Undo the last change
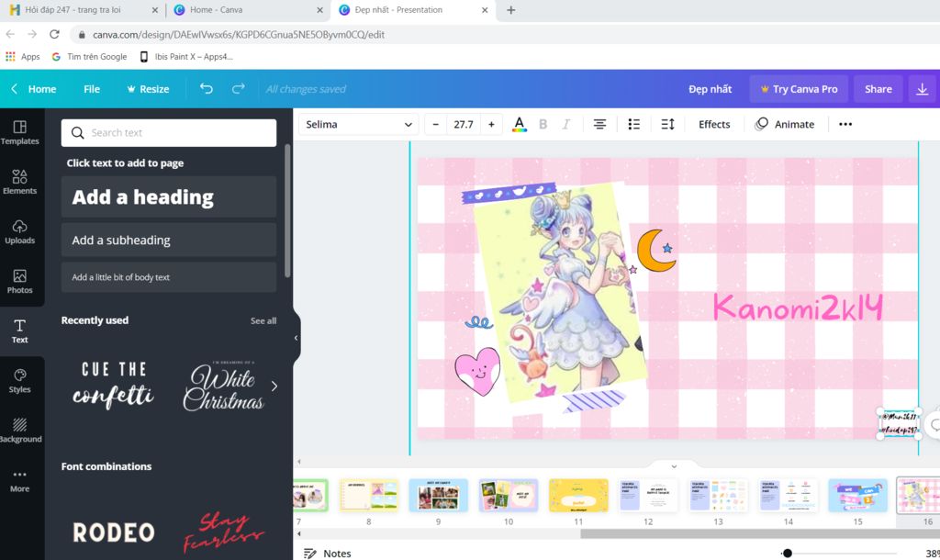Viewport: 940px width, 560px height. pos(207,89)
